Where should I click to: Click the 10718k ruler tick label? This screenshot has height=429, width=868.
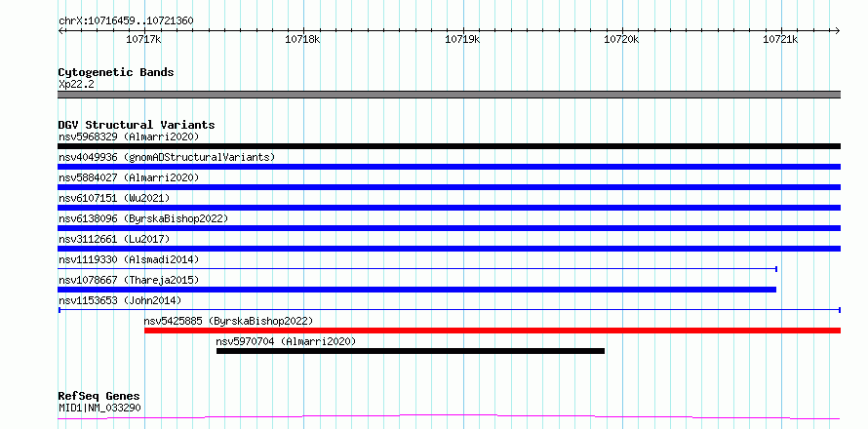302,39
